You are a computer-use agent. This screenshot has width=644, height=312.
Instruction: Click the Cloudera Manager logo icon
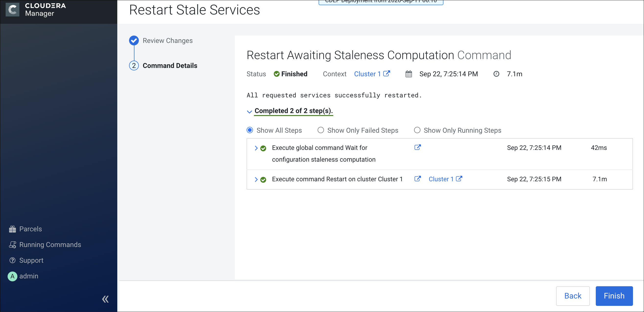[12, 10]
